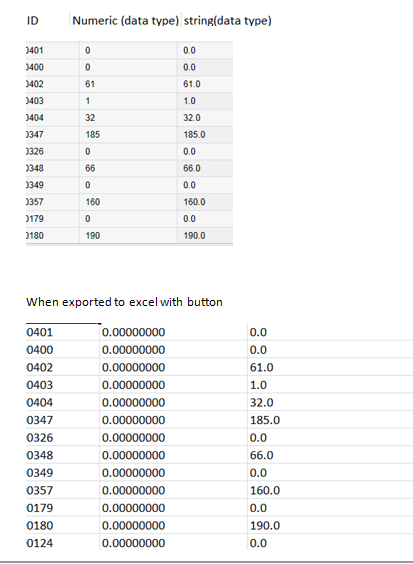Click string cell 190.0 in upper table

pyautogui.click(x=194, y=236)
